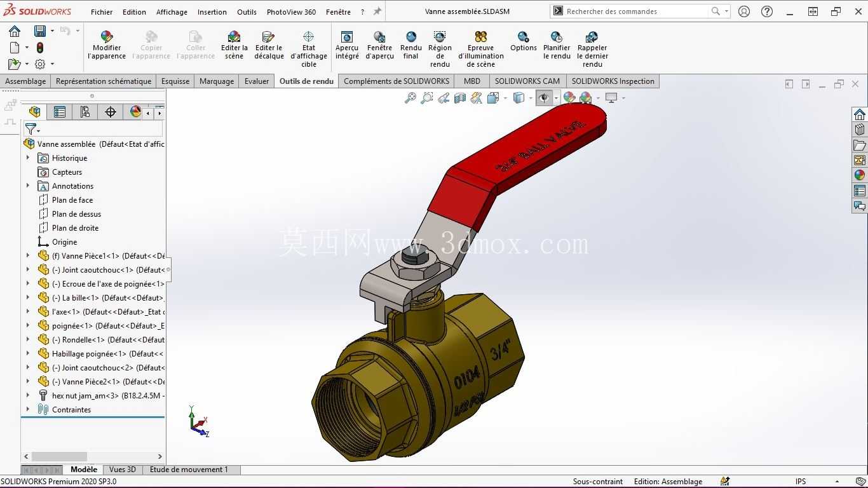The width and height of the screenshot is (868, 488).
Task: Expand the Historique tree node
Action: point(28,158)
